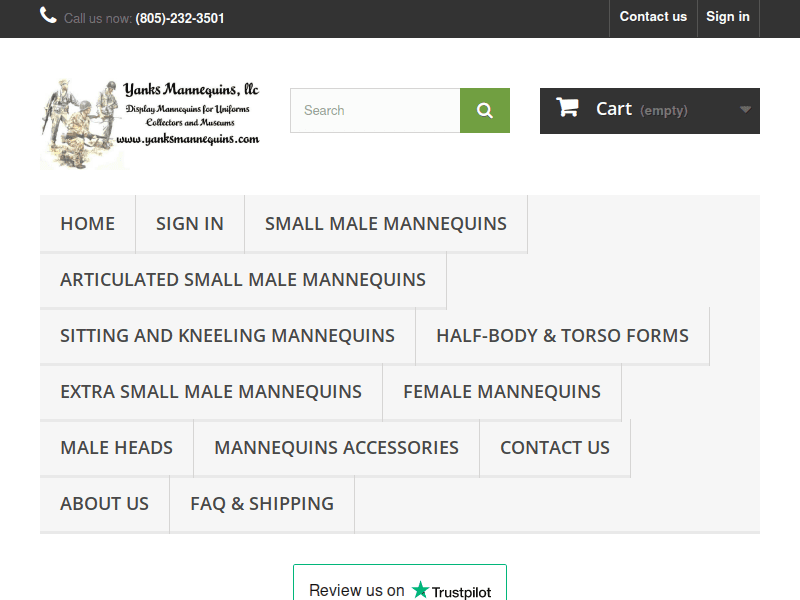Type in the Search input field
This screenshot has width=800, height=600.
click(x=375, y=111)
